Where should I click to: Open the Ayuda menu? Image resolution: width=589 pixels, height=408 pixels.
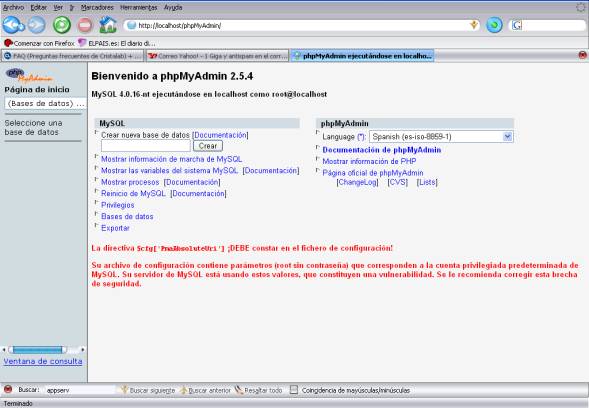tap(173, 8)
